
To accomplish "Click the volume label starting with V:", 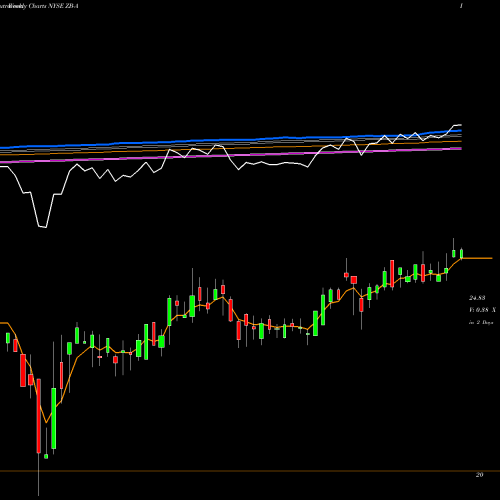I will coord(482,310).
